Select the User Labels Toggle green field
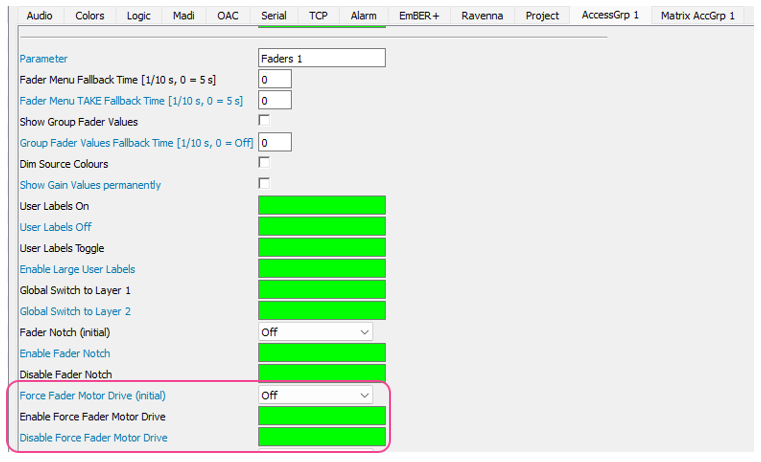Viewport: 761px width, 462px height. click(321, 248)
